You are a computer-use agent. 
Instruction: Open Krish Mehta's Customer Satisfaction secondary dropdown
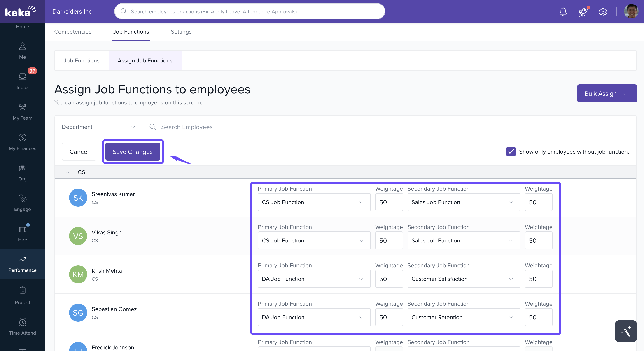tap(463, 279)
